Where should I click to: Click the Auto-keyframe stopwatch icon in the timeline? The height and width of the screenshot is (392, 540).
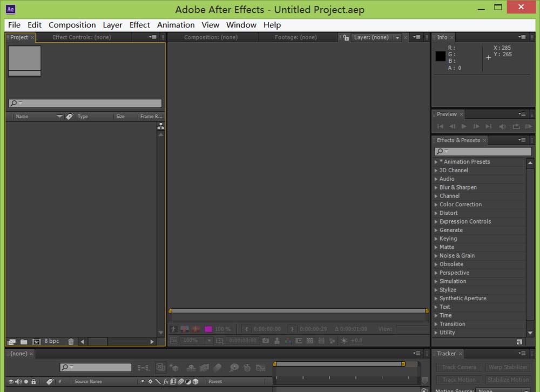pyautogui.click(x=247, y=368)
